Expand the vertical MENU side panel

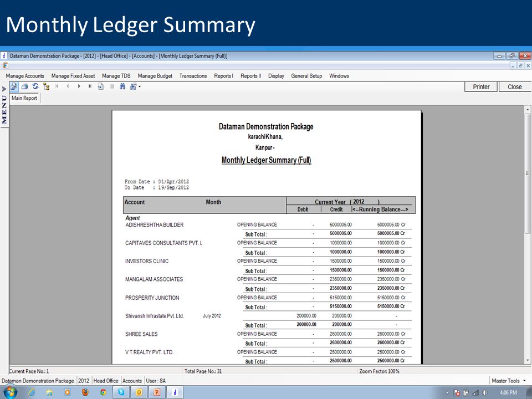[x=4, y=106]
